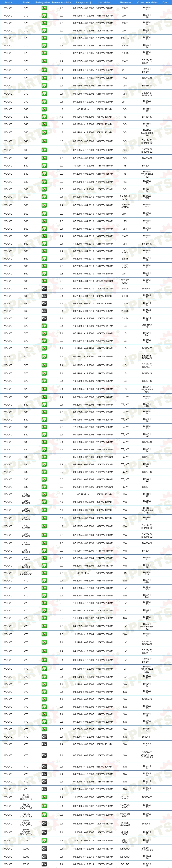Click the 'D 5244 T, D 5244 T2, D 5244 T5' cell
172x868 pixels.
coord(147,755)
